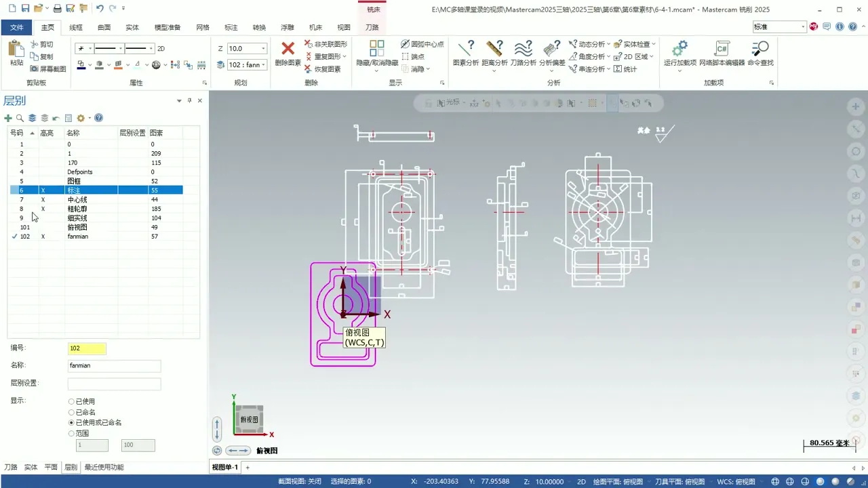Type a new name in the 名称 field
The width and height of the screenshot is (868, 488).
tap(113, 365)
